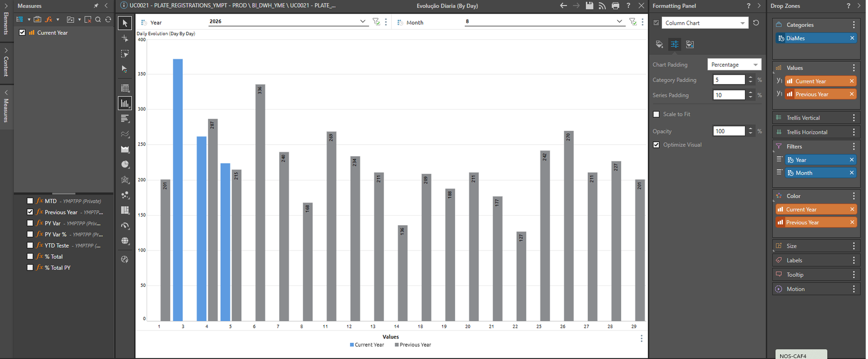Remove Previous Year chip from Color
This screenshot has width=868, height=359.
[x=852, y=222]
